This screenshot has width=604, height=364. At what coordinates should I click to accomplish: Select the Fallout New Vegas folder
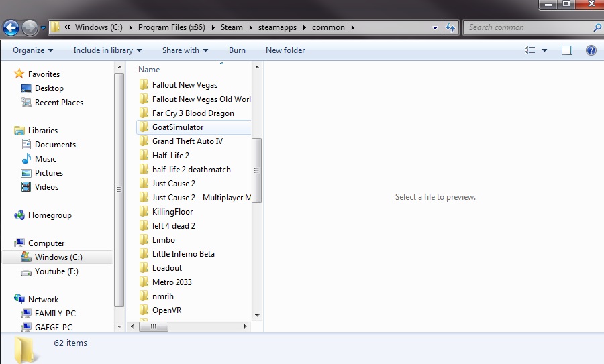click(185, 85)
